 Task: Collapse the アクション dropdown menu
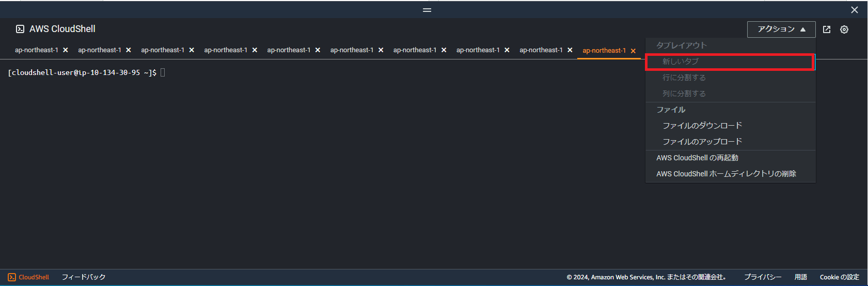(x=781, y=29)
